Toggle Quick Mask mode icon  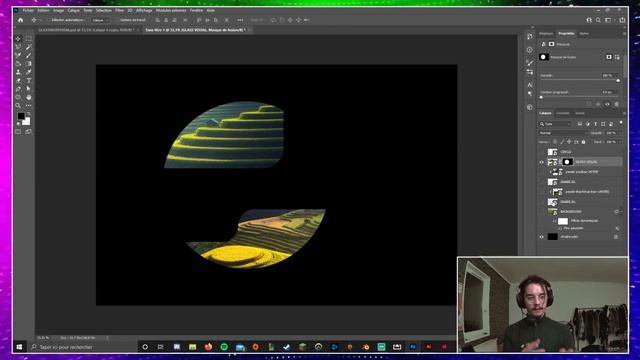click(18, 132)
